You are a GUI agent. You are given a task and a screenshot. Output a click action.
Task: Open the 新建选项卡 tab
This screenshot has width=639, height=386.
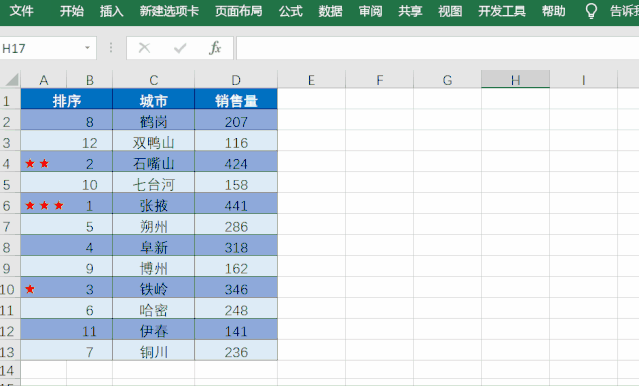(x=169, y=11)
